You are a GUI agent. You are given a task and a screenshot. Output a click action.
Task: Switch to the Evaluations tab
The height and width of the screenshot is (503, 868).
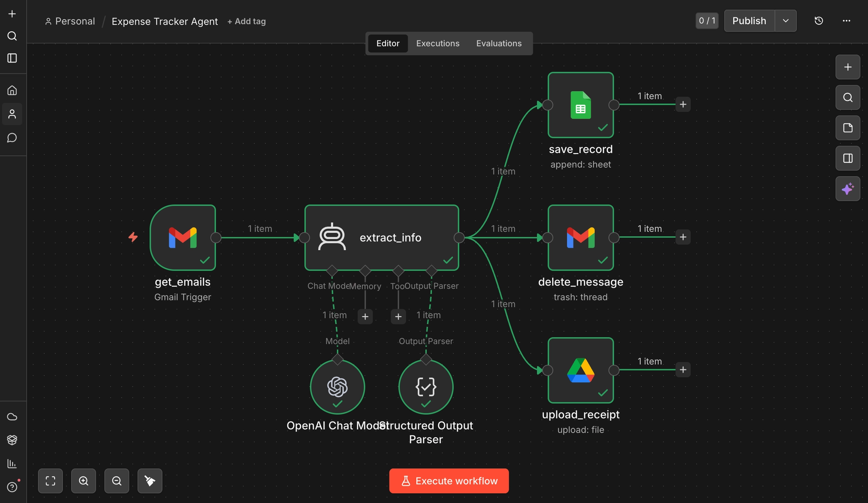pyautogui.click(x=499, y=43)
